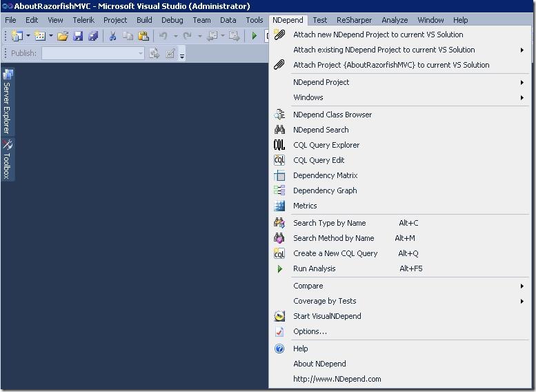
Task: Click the Paste clipboard icon
Action: (143, 36)
